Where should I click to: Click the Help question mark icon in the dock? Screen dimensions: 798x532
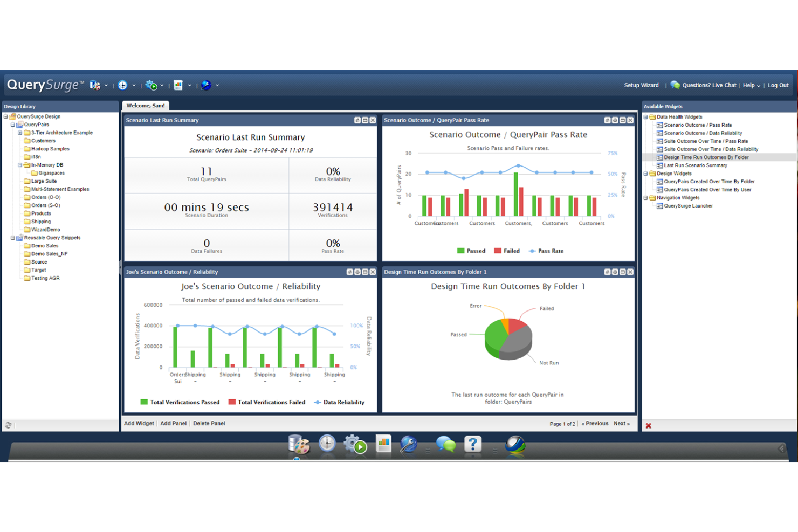click(x=473, y=445)
